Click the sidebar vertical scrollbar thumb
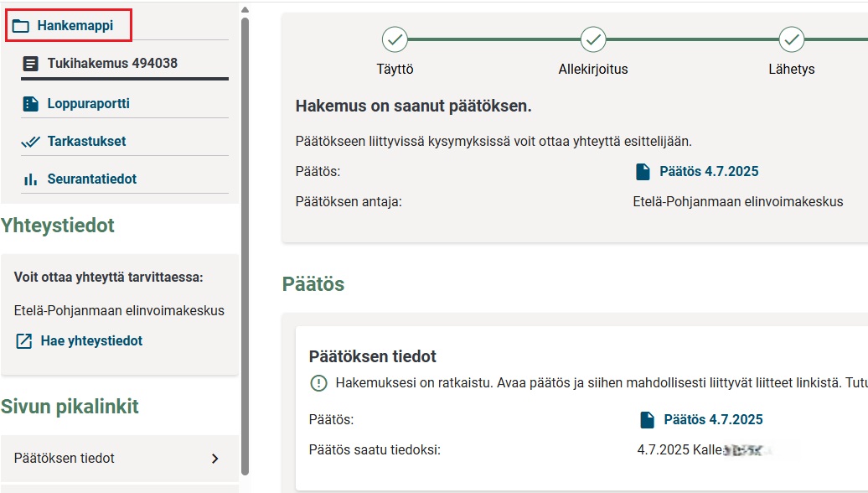 point(245,243)
